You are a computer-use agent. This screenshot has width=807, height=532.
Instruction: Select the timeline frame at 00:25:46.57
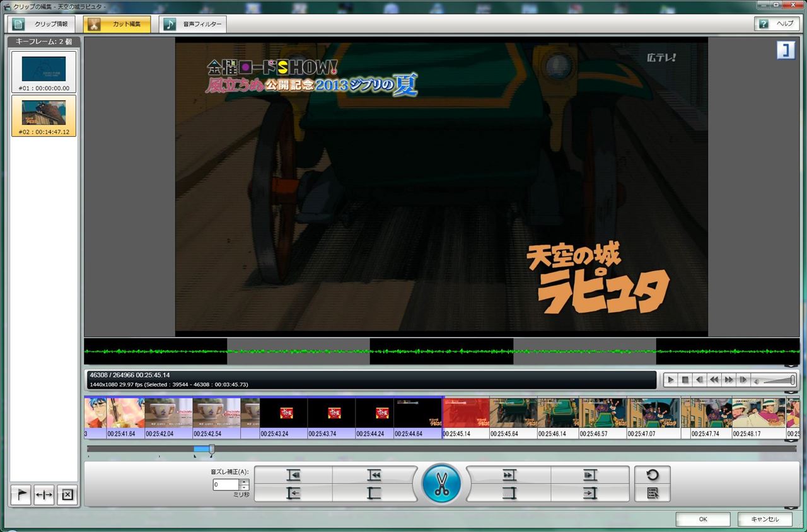(x=603, y=418)
